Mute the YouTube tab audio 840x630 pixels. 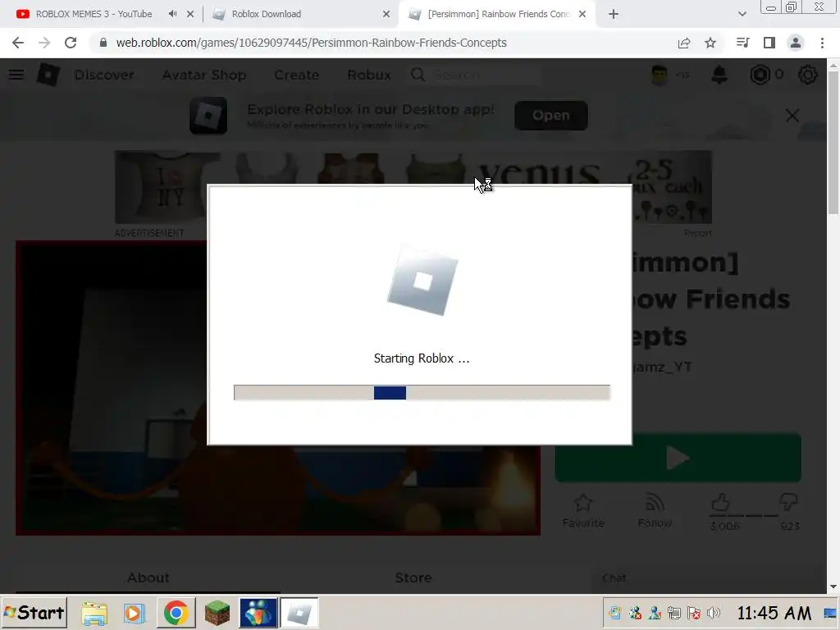[172, 14]
